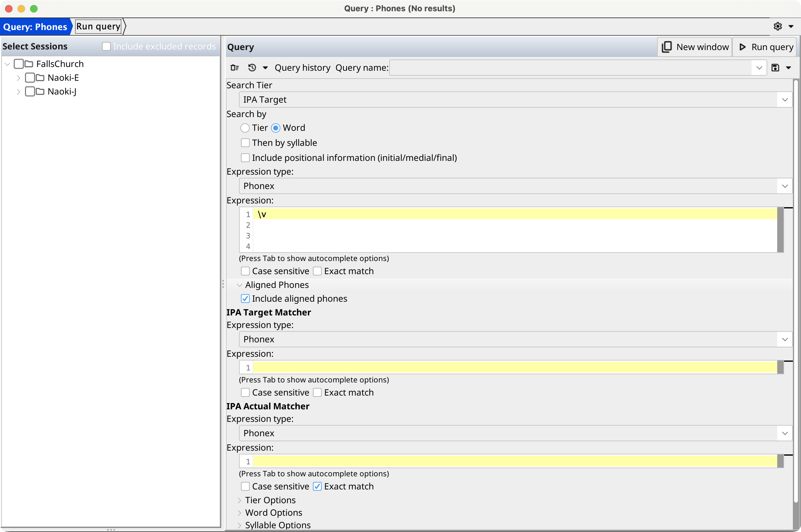
Task: Open the Search Tier IPA Target dropdown
Action: [x=516, y=100]
